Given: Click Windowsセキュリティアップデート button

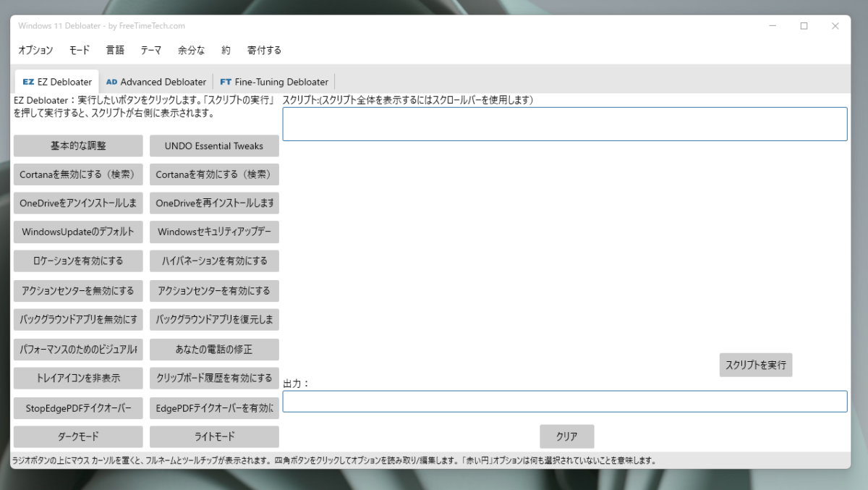Looking at the screenshot, I should click(214, 232).
